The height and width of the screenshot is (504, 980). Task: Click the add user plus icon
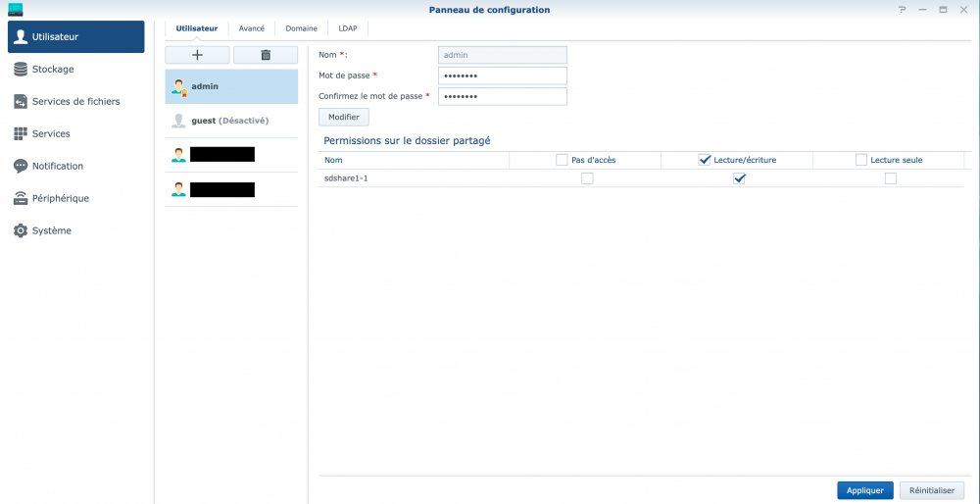[x=197, y=55]
